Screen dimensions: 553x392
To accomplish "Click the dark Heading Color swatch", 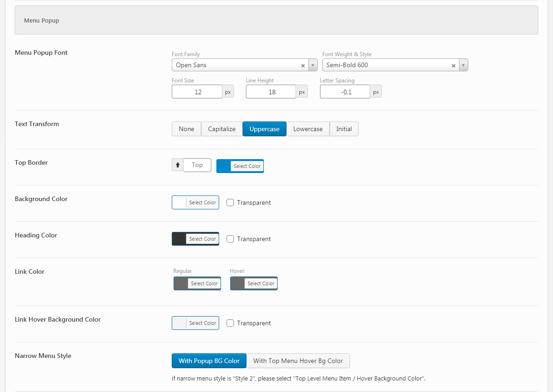I will [x=179, y=239].
